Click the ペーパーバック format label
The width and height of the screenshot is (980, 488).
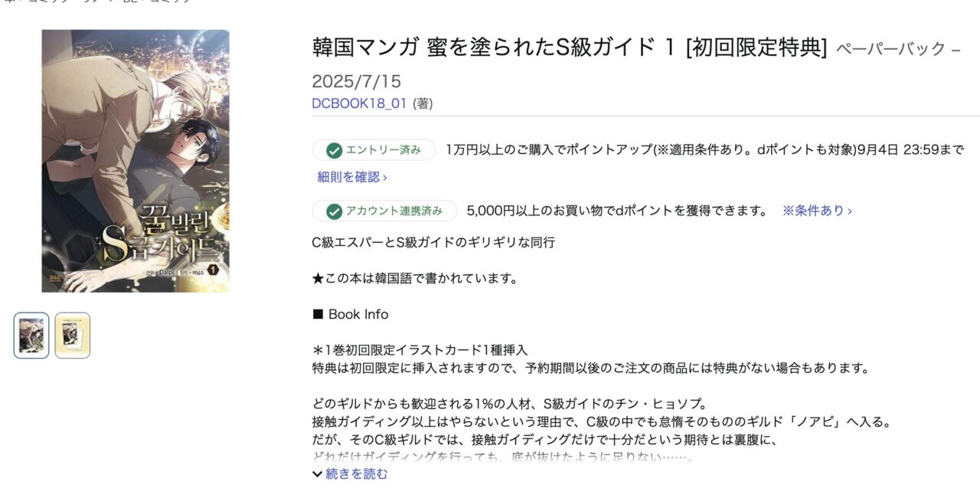[x=890, y=49]
